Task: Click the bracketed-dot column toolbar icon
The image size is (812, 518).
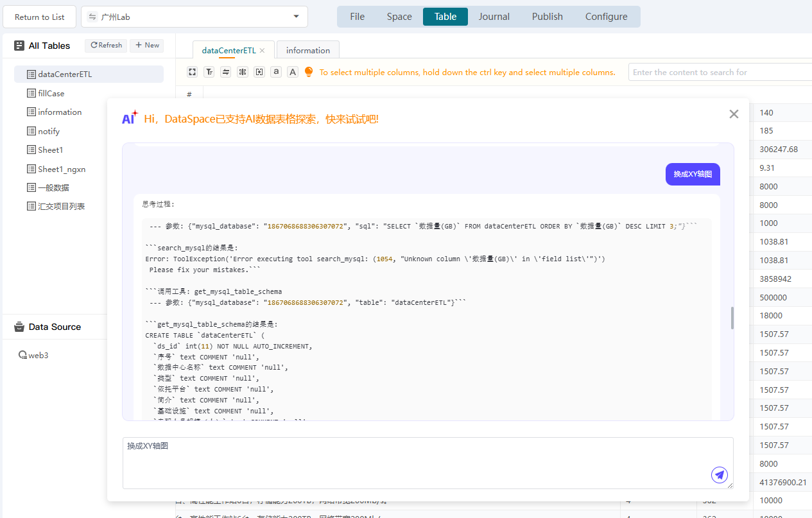Action: tap(259, 72)
